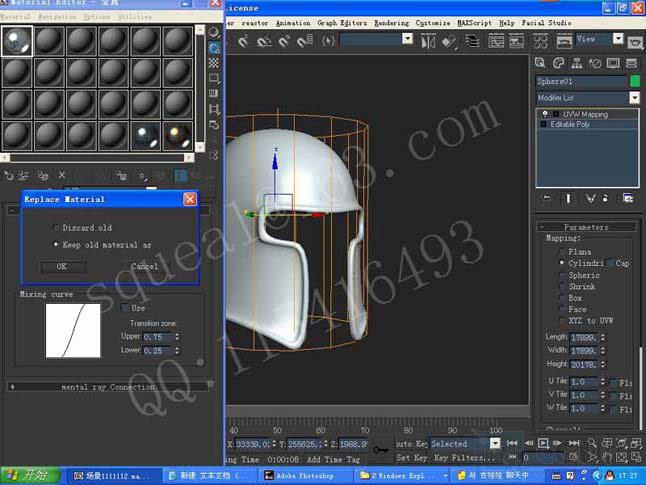Open Render Scene dialog icon

click(x=564, y=41)
